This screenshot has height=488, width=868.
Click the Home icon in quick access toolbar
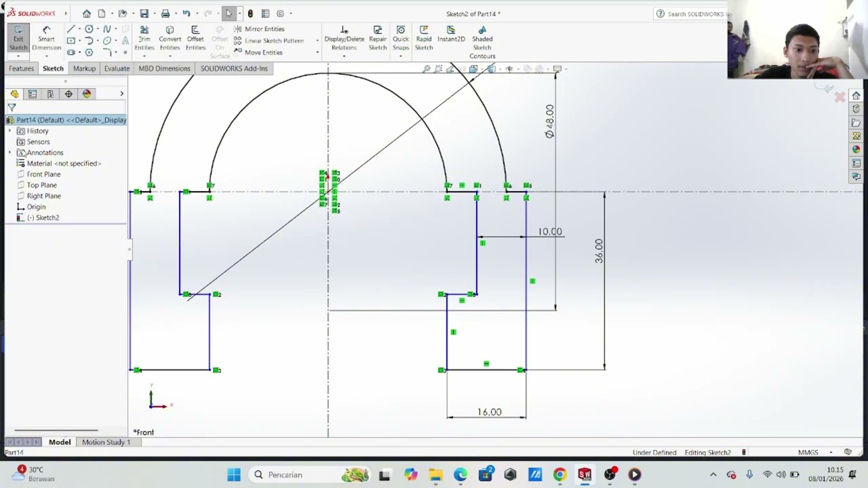87,14
